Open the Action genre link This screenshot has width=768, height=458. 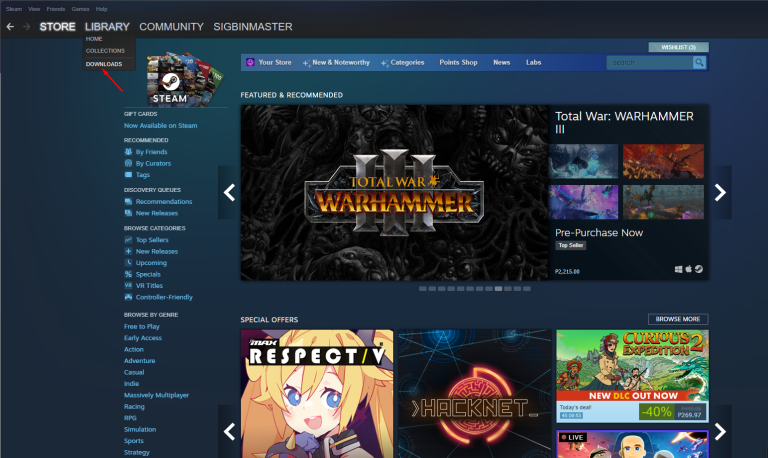(134, 349)
